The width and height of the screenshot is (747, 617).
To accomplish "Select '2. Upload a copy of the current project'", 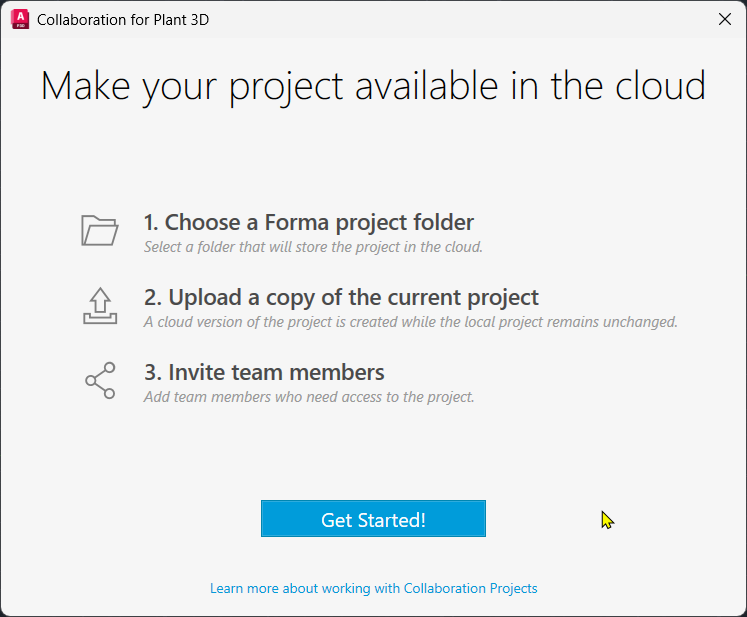I will [341, 297].
